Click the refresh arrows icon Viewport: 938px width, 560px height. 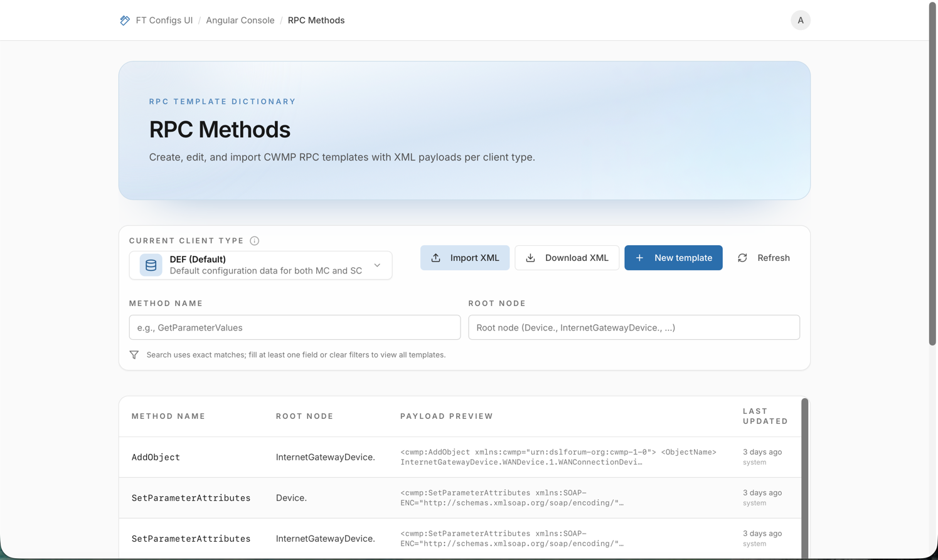742,258
